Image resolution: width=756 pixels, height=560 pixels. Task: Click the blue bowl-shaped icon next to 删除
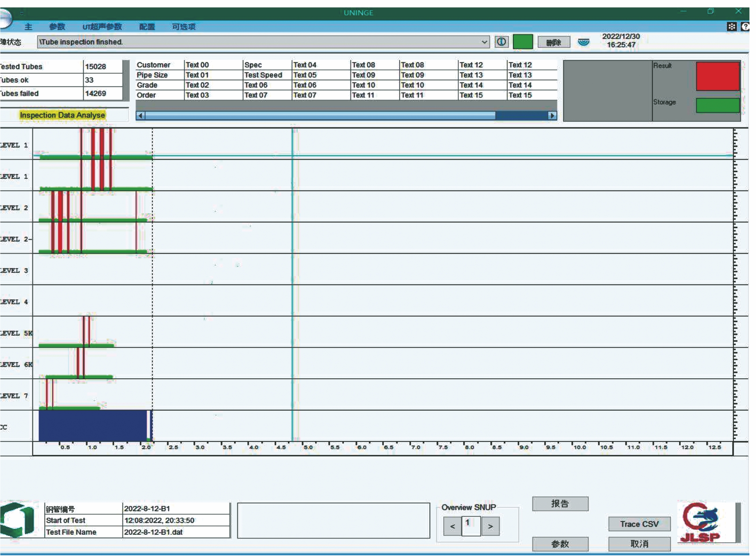coord(583,42)
